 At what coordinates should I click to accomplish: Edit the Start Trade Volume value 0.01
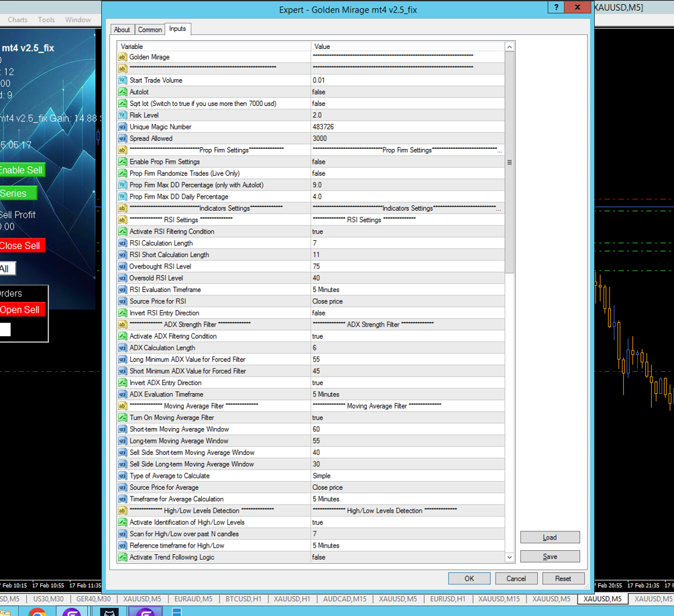pyautogui.click(x=408, y=80)
